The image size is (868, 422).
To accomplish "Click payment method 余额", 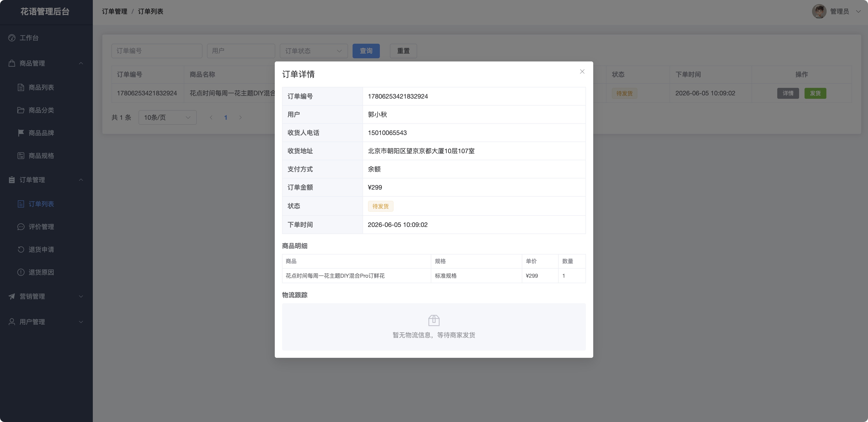I will 374,169.
